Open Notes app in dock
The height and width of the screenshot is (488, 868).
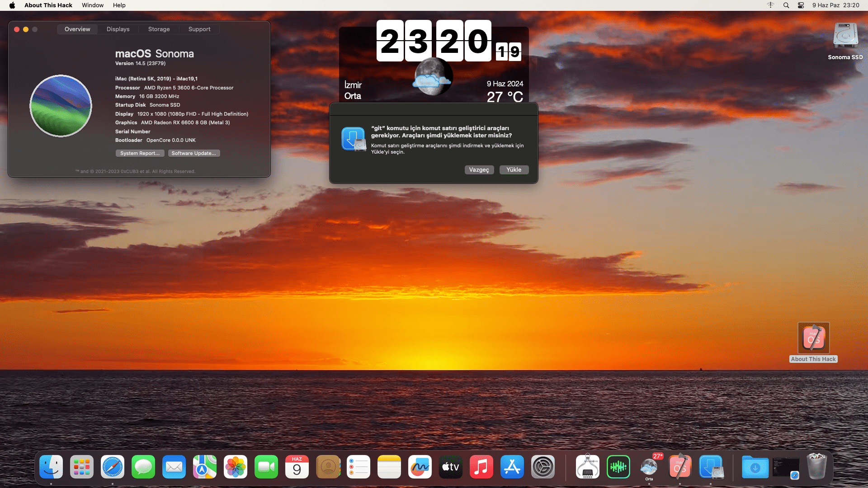[389, 467]
